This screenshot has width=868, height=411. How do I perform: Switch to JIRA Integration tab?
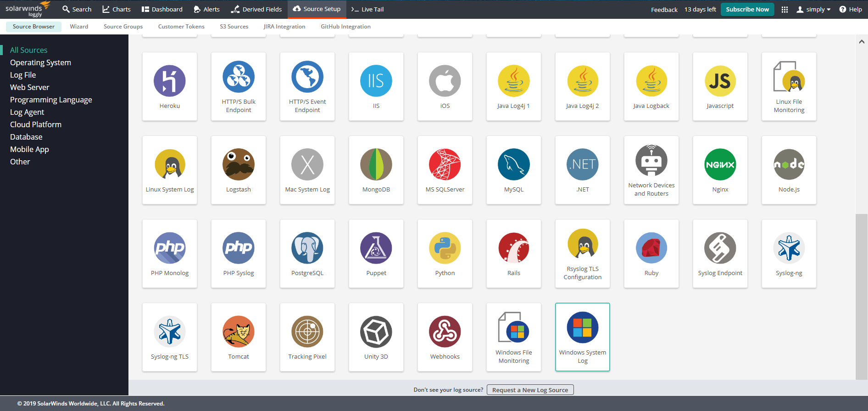tap(284, 27)
